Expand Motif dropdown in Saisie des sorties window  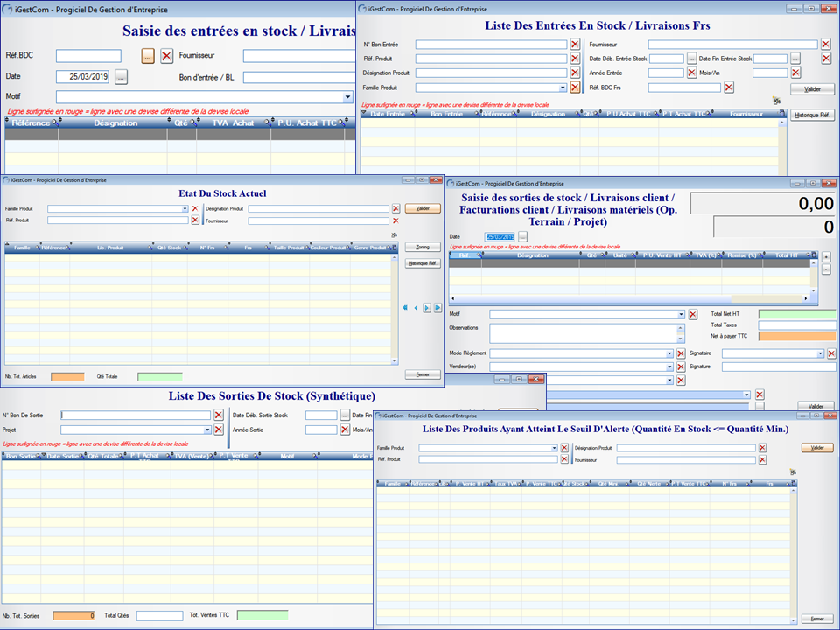pos(681,314)
